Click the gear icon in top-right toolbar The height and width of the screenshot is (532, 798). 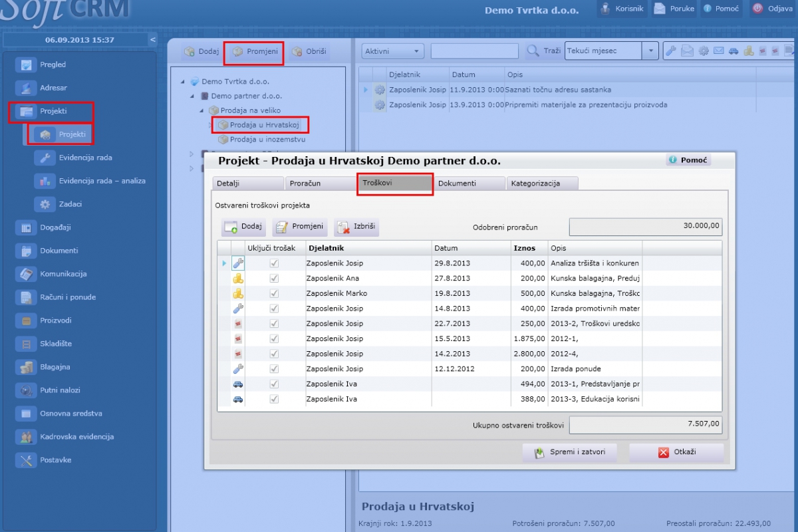pyautogui.click(x=703, y=51)
